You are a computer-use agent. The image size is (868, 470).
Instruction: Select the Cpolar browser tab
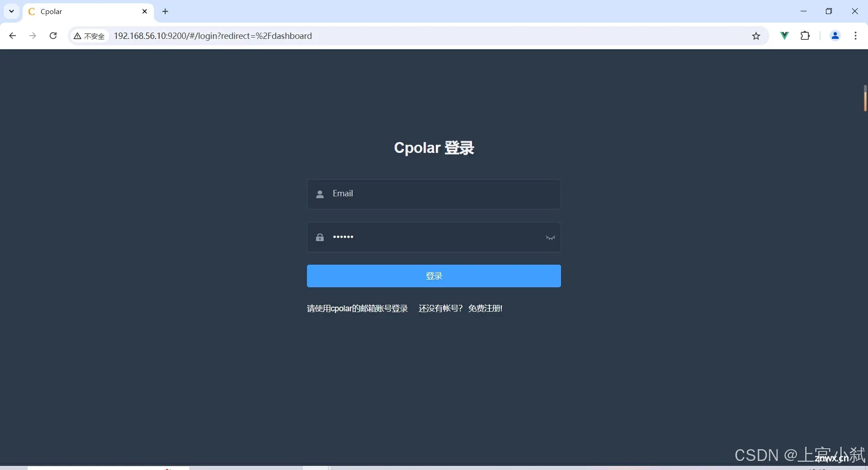(x=88, y=12)
